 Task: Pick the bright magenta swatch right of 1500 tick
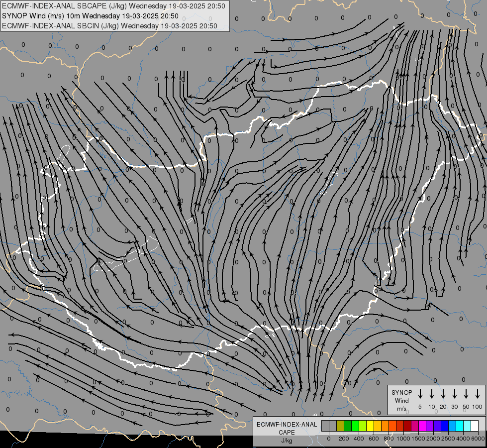pos(422,426)
